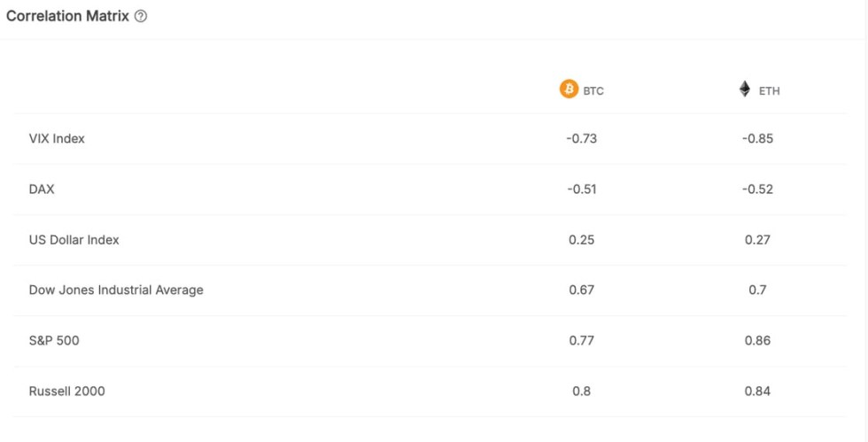Image resolution: width=868 pixels, height=442 pixels.
Task: Click the S&P 500 row label
Action: [54, 340]
